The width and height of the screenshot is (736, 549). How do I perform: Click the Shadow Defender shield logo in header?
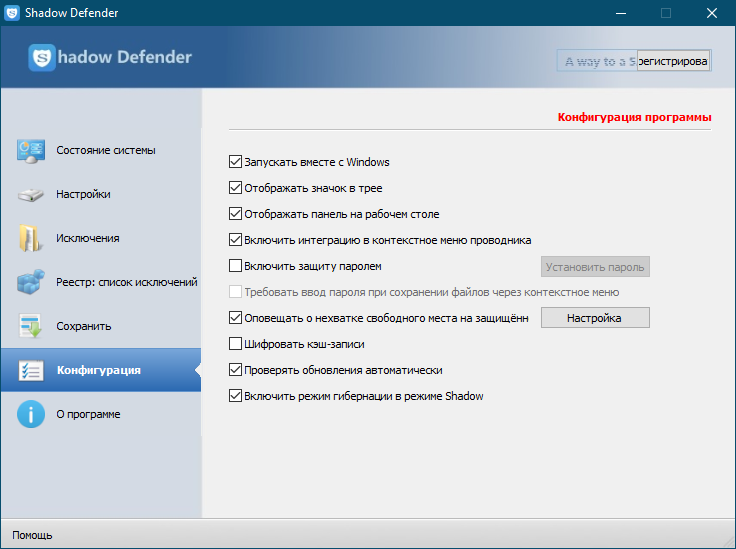[x=42, y=58]
